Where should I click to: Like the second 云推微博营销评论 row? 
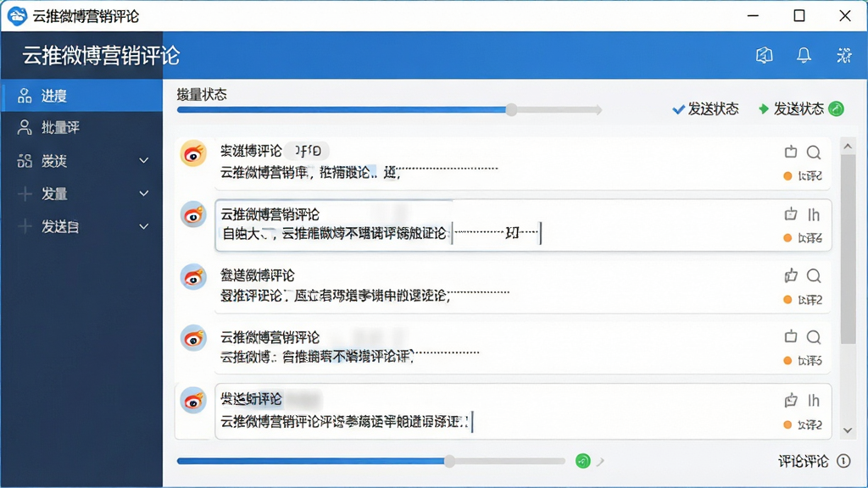click(791, 213)
